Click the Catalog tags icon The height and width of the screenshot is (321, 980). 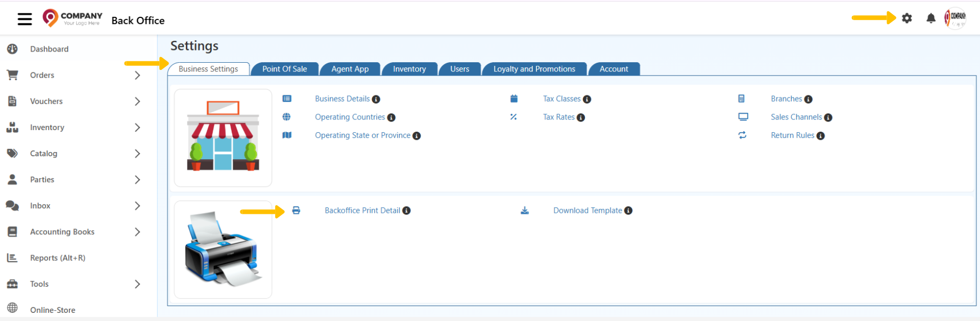coord(12,153)
